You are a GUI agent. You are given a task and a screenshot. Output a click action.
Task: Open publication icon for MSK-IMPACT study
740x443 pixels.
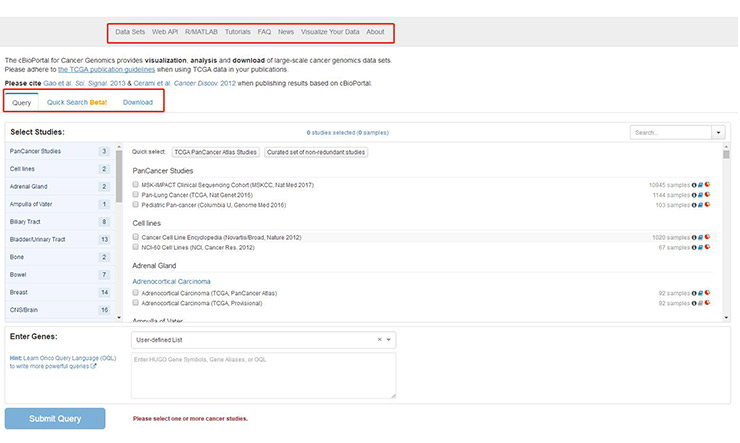click(700, 185)
